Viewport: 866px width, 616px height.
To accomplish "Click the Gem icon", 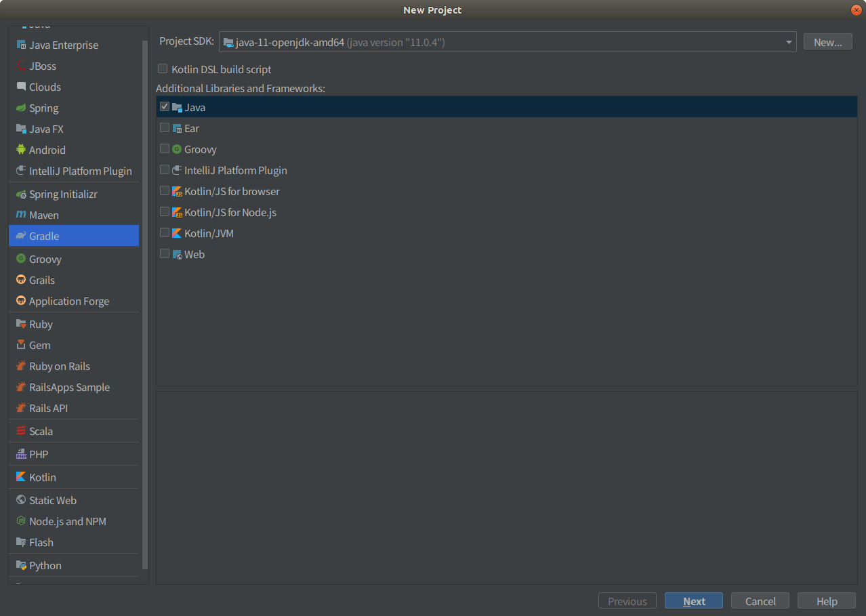I will point(21,346).
